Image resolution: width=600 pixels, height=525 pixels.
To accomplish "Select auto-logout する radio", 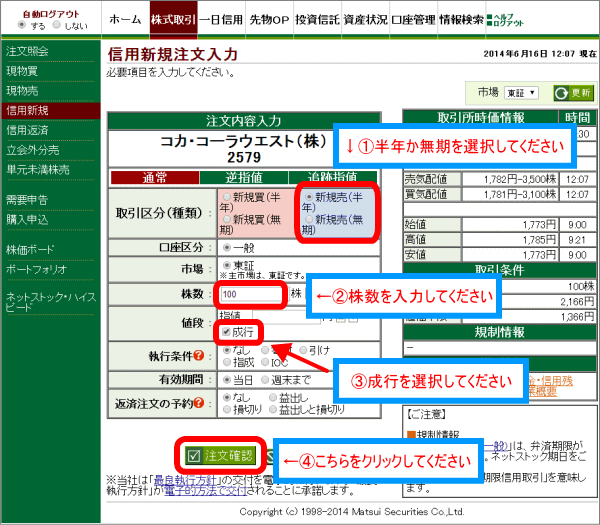I will click(x=22, y=25).
